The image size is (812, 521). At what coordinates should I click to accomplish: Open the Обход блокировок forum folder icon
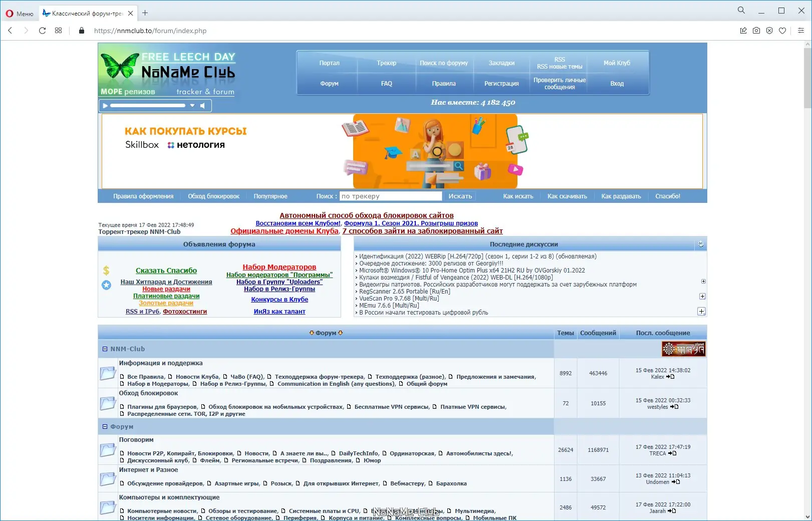pos(108,403)
